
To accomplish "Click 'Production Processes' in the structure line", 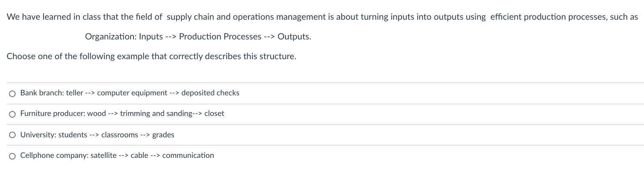I will point(220,37).
